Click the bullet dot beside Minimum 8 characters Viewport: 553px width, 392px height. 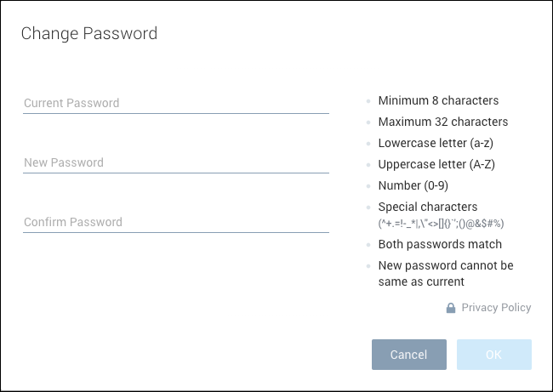(x=368, y=101)
